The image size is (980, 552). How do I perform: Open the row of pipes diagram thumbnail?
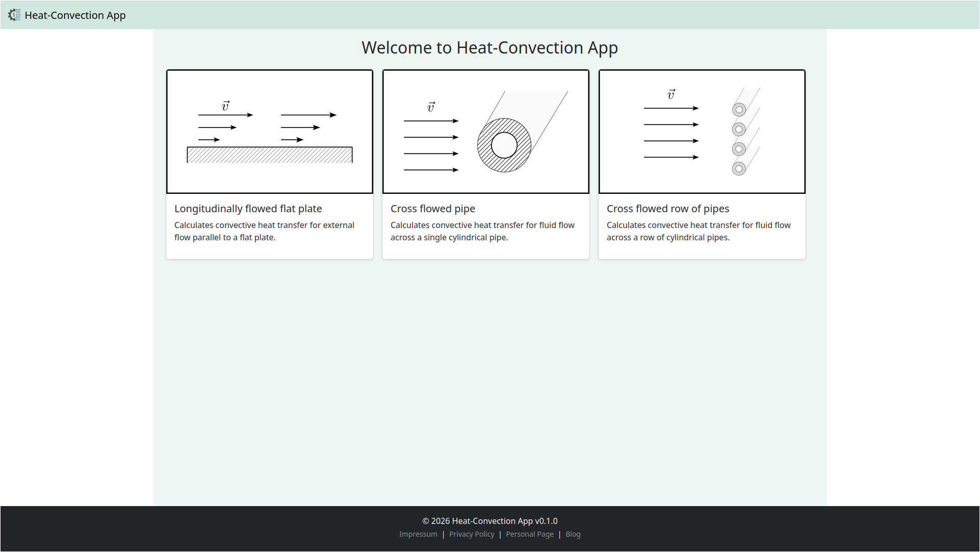[x=702, y=132]
